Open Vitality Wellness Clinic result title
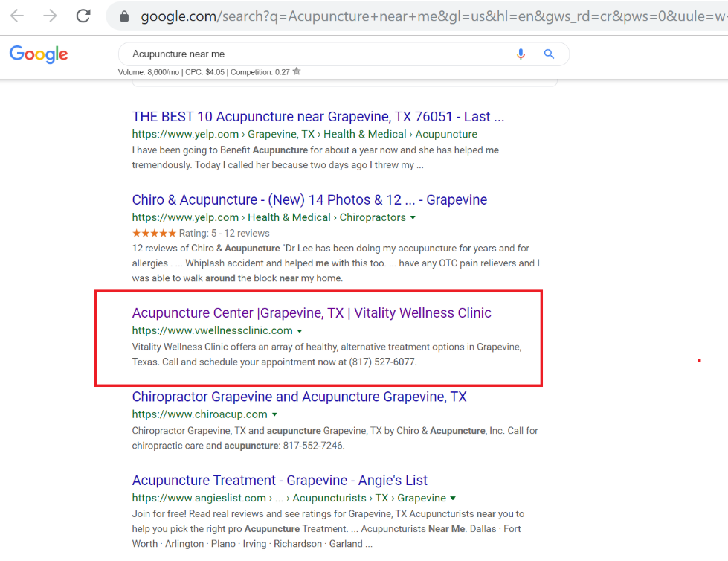Viewport: 728px width, 561px height. click(312, 313)
